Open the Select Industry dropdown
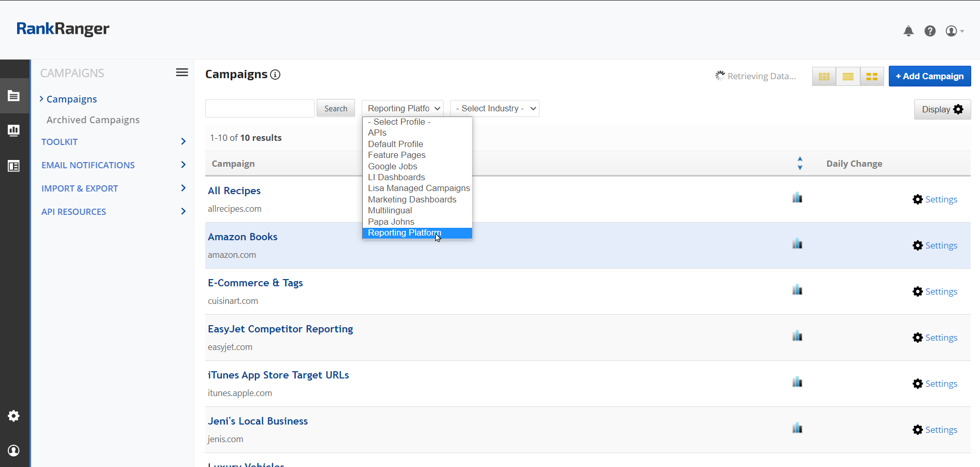 [495, 109]
